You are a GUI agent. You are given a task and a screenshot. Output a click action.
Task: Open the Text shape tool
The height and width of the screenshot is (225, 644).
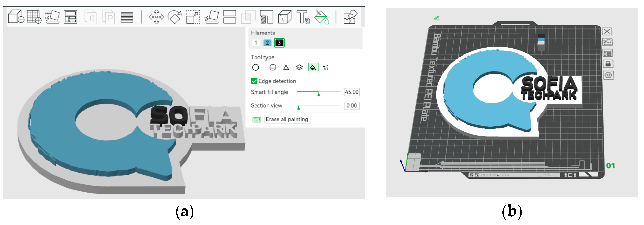[x=303, y=17]
